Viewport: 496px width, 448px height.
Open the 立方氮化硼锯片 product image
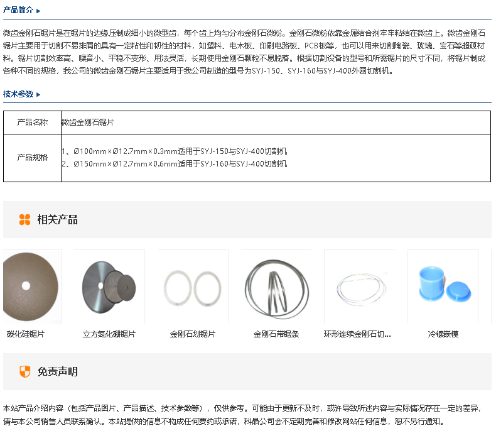[109, 287]
